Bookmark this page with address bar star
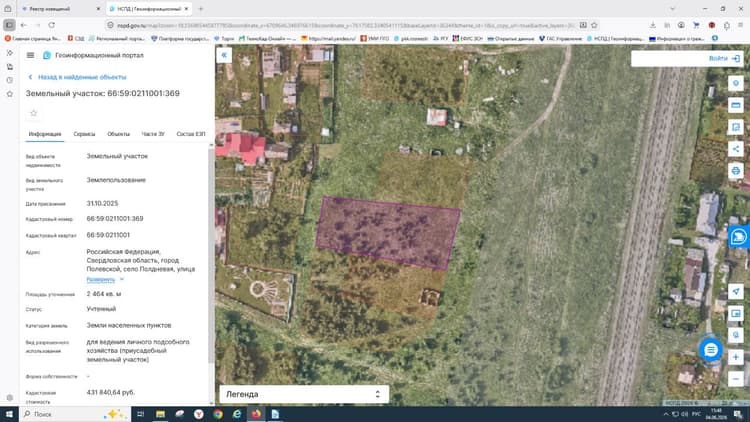750x422 pixels. [594, 25]
